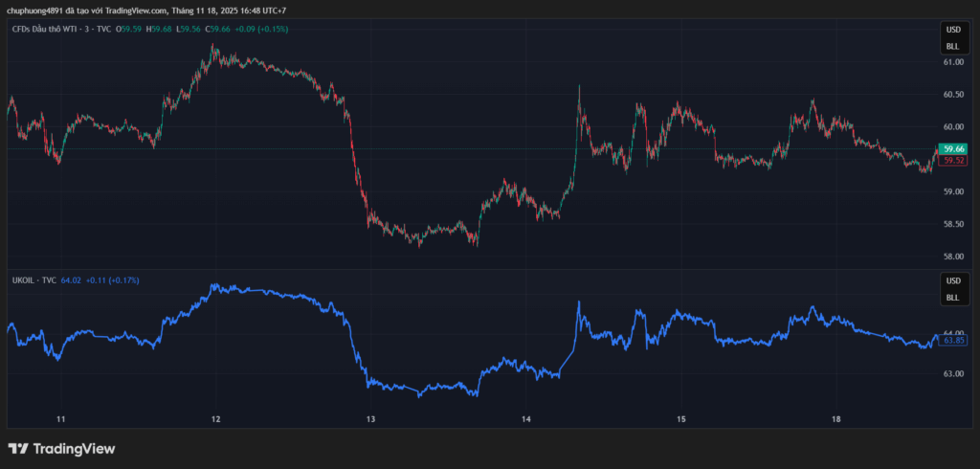Viewport: 980px width, 469px height.
Task: Click date 14 on the time axis
Action: pyautogui.click(x=526, y=419)
